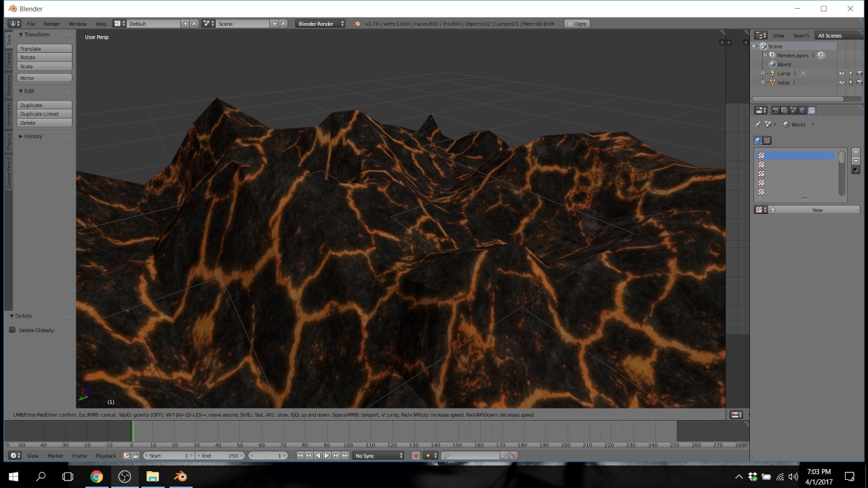868x488 pixels.
Task: Enable Delete Globally checkbox
Action: click(12, 330)
